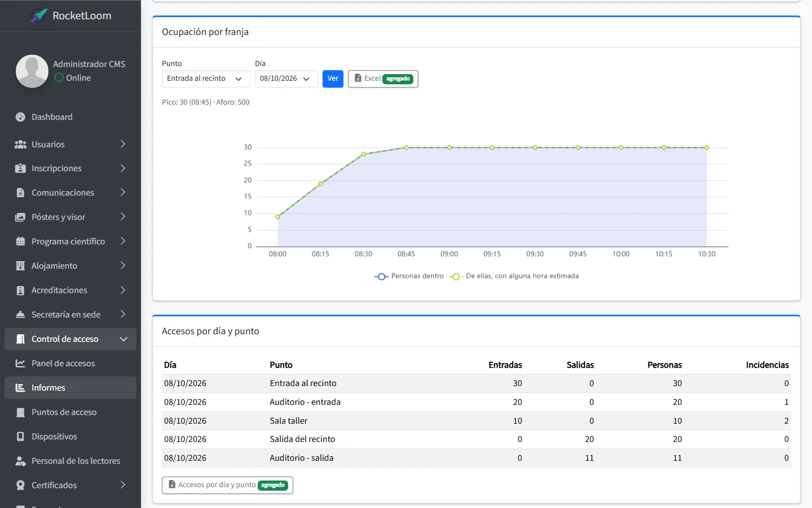
Task: Click 'Pico: 30 (08:45) · Aforo: 500' text
Action: [206, 102]
